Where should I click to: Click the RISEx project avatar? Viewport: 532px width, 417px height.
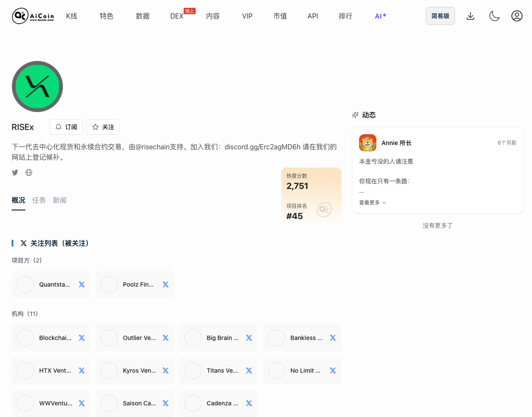[37, 86]
